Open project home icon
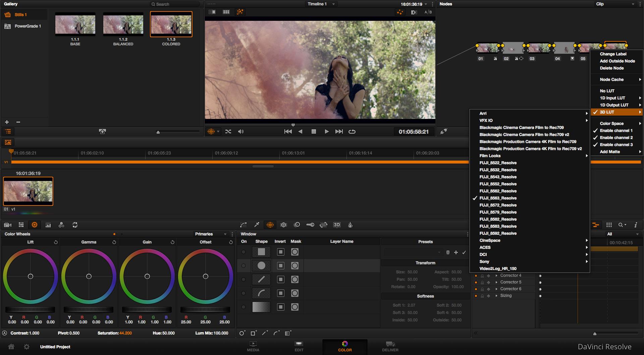The width and height of the screenshot is (644, 355). click(x=11, y=347)
